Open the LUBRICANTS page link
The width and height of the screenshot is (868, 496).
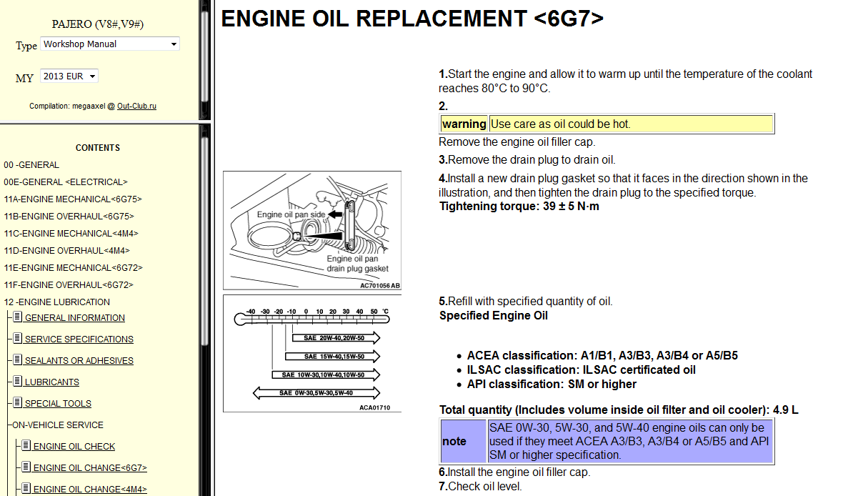tap(51, 382)
